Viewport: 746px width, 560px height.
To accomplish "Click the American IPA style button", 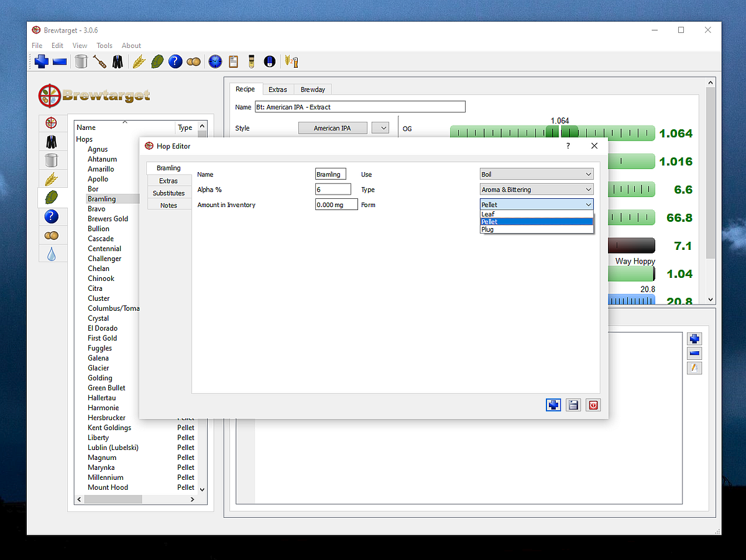I will pyautogui.click(x=332, y=128).
